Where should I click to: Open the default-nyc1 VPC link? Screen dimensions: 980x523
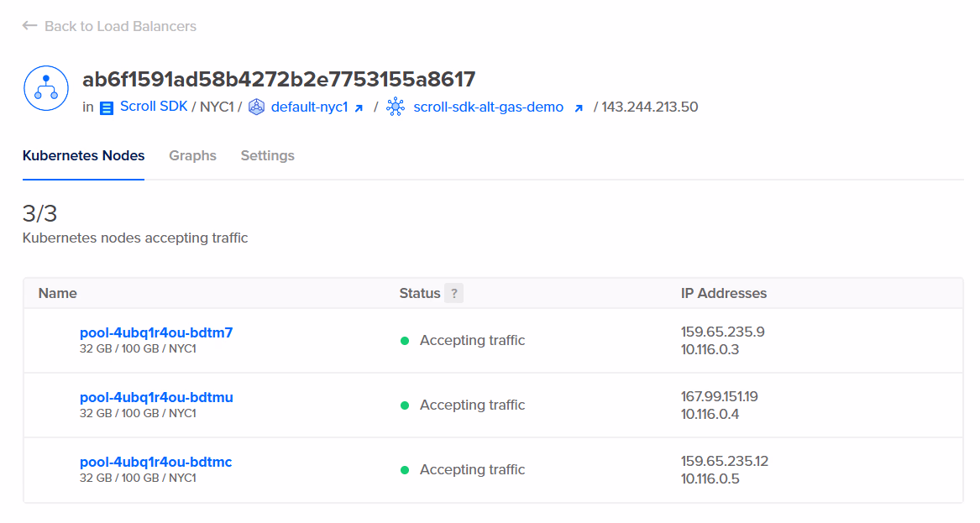click(x=309, y=107)
